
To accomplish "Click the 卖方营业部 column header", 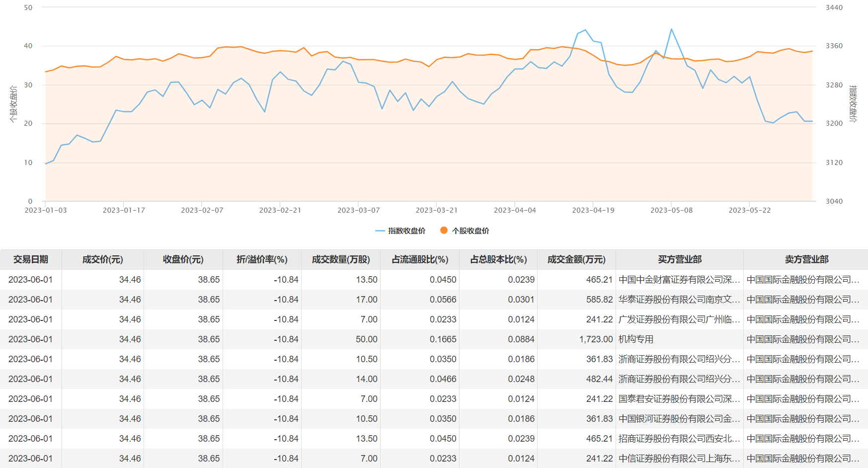I will coord(806,259).
